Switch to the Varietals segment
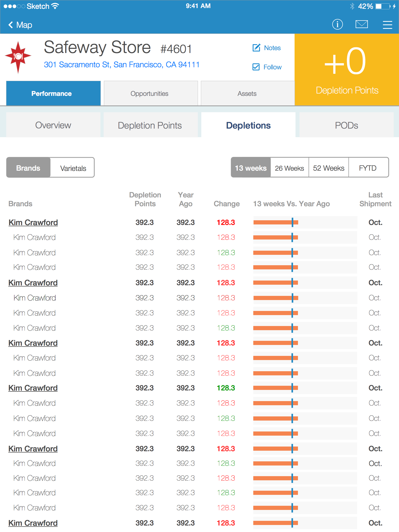399x532 pixels. point(72,168)
